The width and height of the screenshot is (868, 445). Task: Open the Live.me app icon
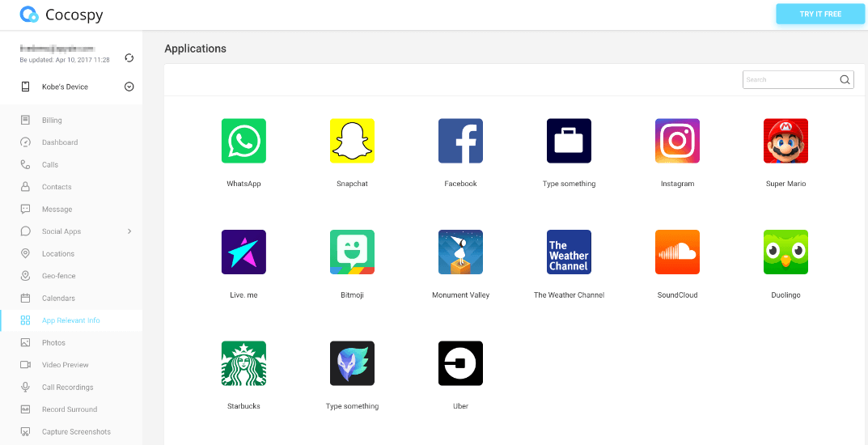[x=243, y=252]
